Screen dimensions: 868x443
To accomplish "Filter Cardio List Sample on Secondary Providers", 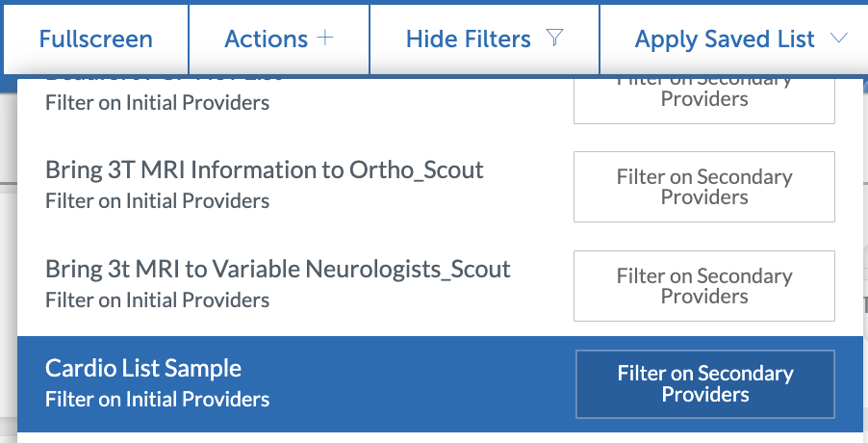I will click(x=704, y=384).
